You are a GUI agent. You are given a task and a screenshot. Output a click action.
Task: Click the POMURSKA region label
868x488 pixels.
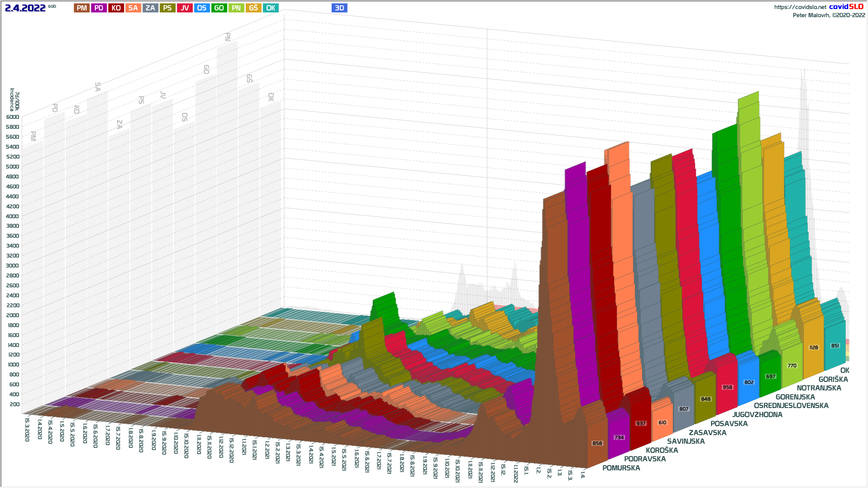tap(621, 468)
